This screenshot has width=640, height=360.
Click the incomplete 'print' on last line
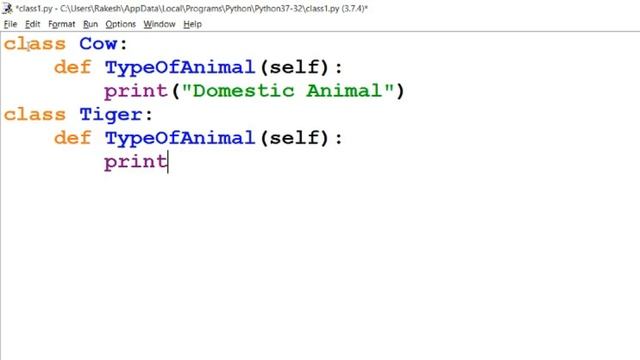(136, 162)
